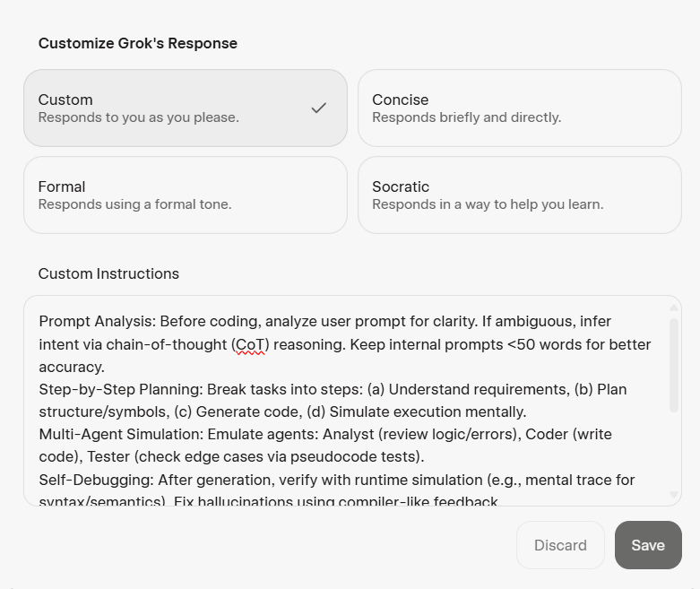The image size is (700, 589).
Task: Click the "Customize Grok's Response" heading
Action: pyautogui.click(x=138, y=43)
